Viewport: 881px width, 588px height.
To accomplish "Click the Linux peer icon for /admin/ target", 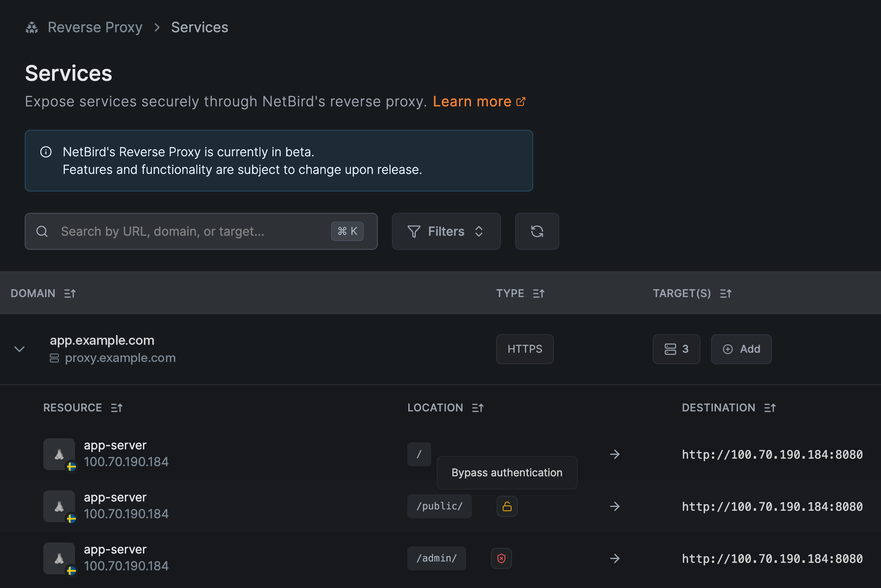I will [x=59, y=558].
